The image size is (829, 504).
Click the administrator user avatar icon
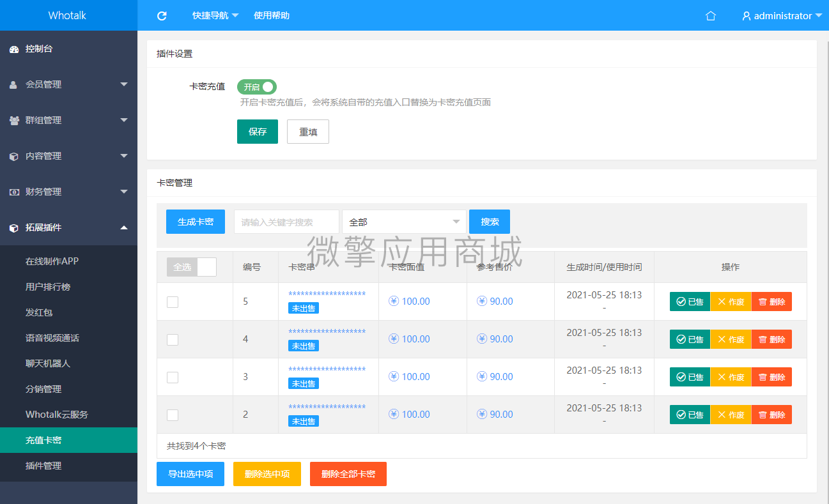click(x=747, y=16)
